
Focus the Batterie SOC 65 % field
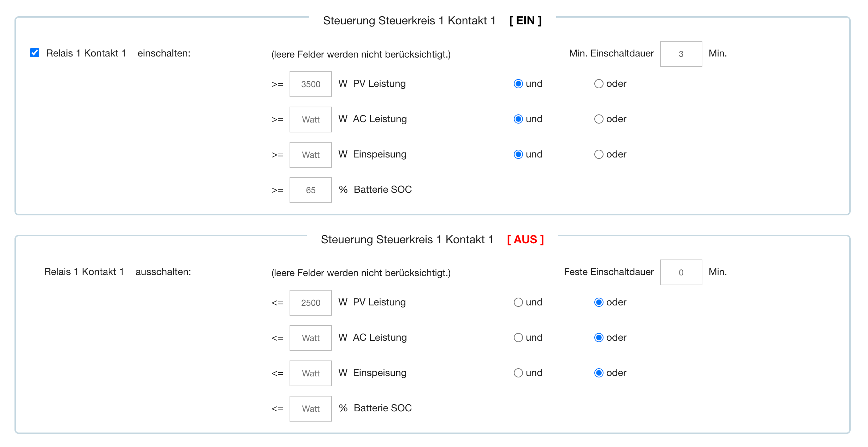tap(310, 190)
